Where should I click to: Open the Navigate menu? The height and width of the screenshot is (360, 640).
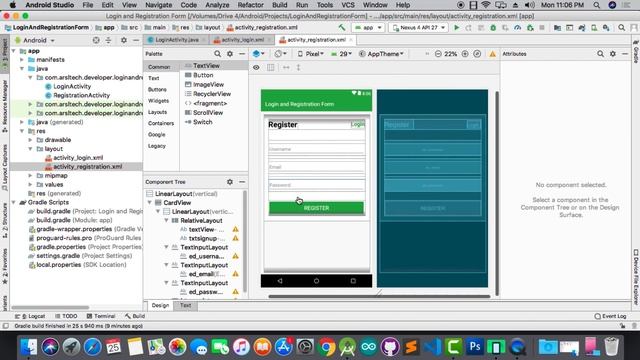click(158, 5)
